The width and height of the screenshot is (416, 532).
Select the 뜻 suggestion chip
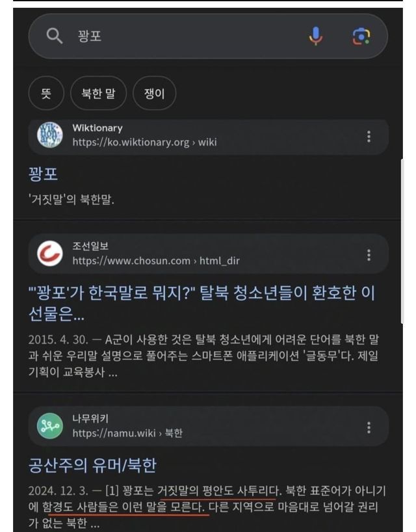pyautogui.click(x=46, y=93)
